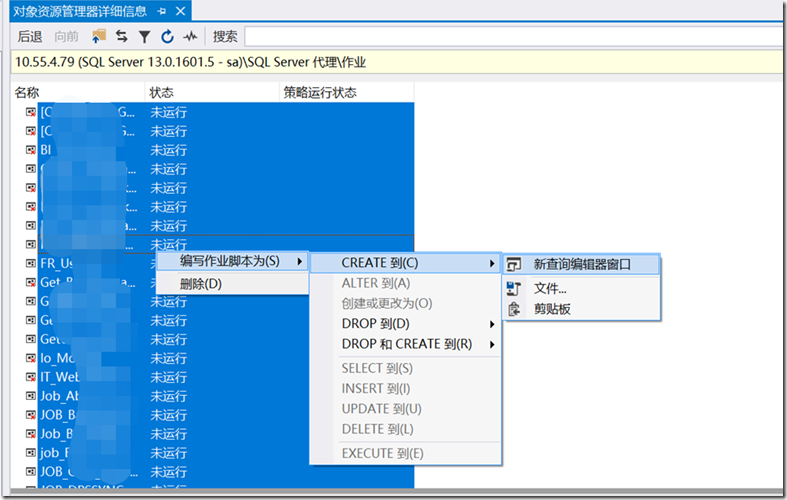This screenshot has width=787, height=500.
Task: Click the refresh icon in toolbar
Action: 167,36
